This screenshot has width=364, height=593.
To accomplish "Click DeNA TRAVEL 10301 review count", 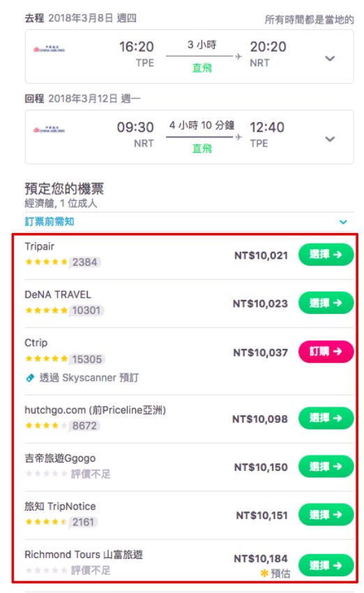I will tap(86, 310).
